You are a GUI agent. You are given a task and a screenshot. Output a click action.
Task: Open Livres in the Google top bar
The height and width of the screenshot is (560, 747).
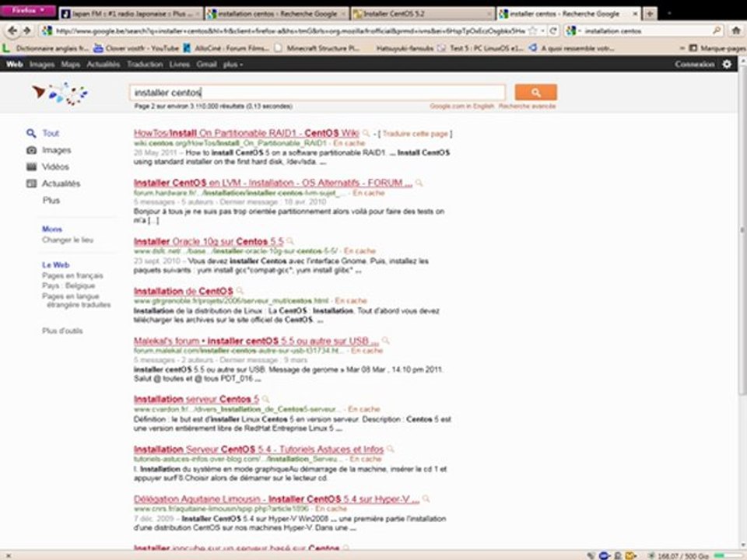(180, 65)
